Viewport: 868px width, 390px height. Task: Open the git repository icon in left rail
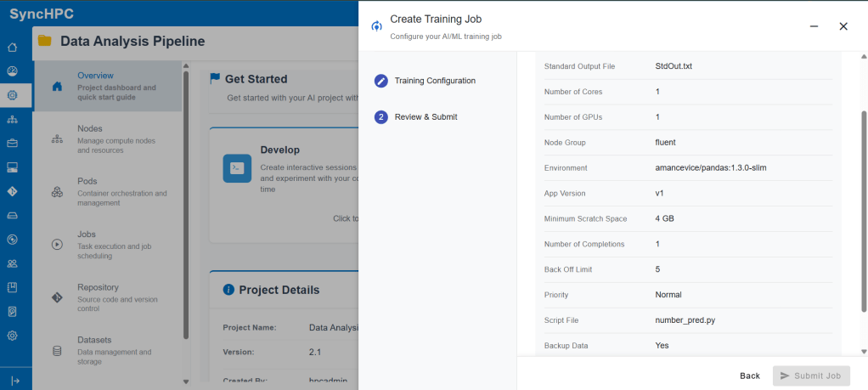(12, 191)
